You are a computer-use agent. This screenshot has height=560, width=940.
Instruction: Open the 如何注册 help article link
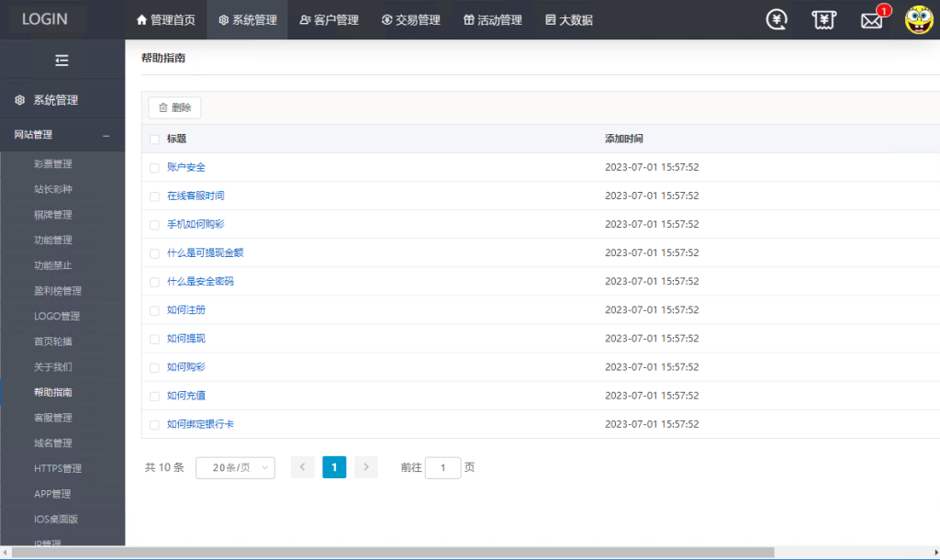[x=189, y=309]
